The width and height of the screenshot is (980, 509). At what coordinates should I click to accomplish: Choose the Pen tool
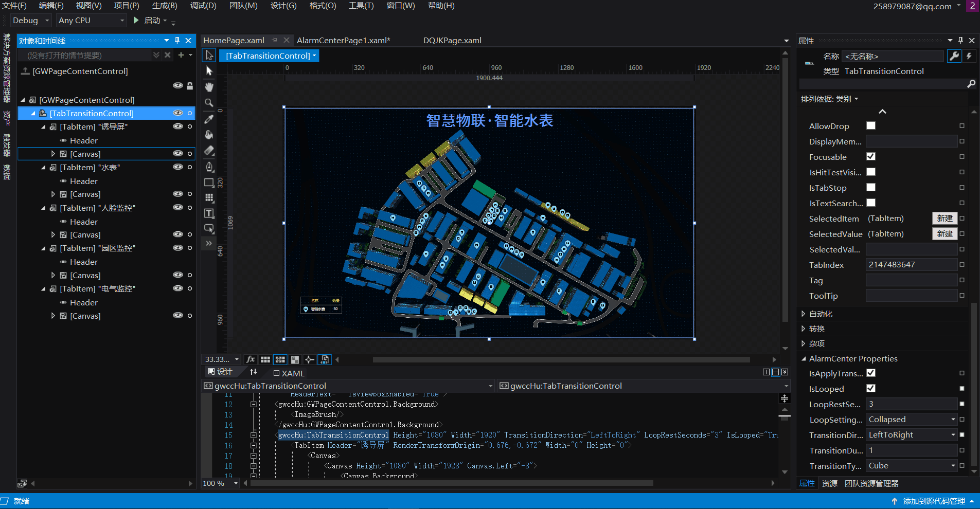point(209,167)
